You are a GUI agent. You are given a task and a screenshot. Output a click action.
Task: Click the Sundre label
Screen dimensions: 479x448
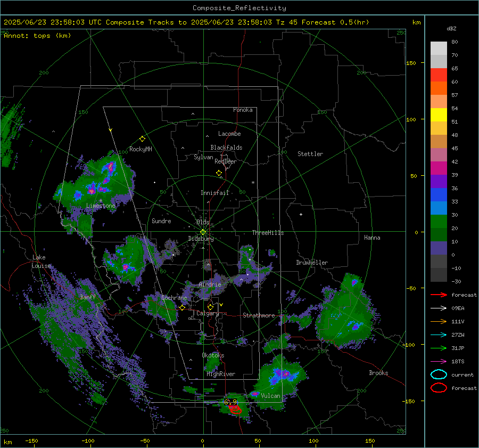coord(161,221)
